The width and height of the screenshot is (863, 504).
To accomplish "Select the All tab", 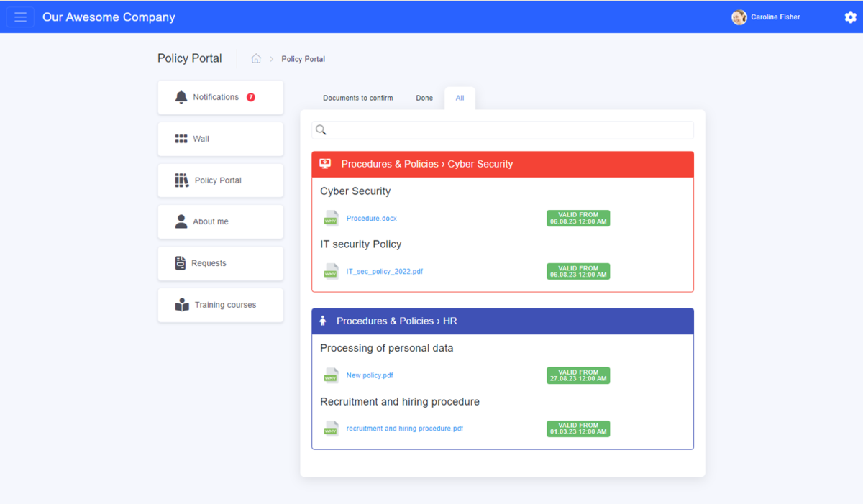I will pyautogui.click(x=460, y=98).
